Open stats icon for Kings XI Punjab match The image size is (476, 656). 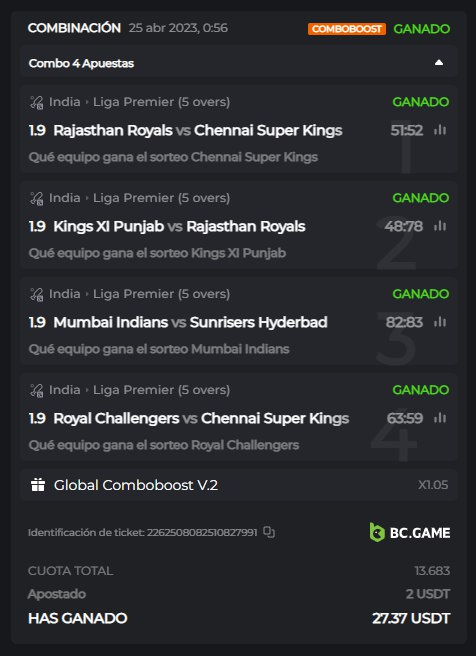click(440, 226)
